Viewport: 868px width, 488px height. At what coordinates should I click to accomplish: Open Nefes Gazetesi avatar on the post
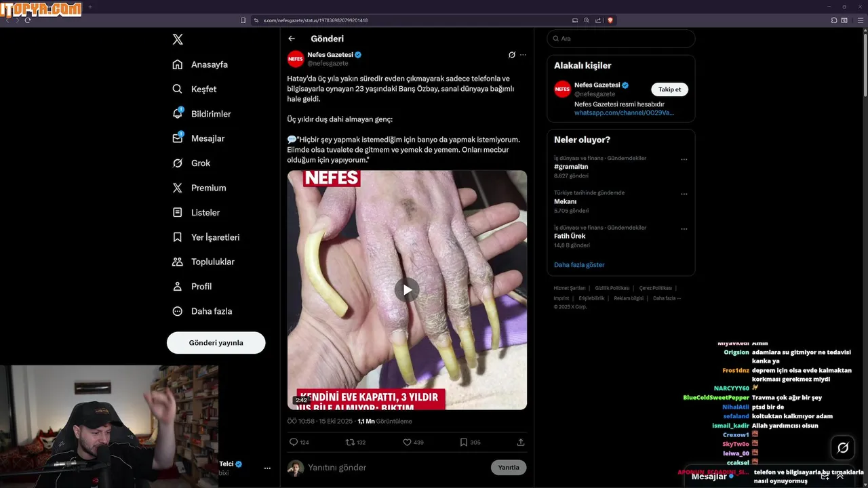tap(296, 59)
